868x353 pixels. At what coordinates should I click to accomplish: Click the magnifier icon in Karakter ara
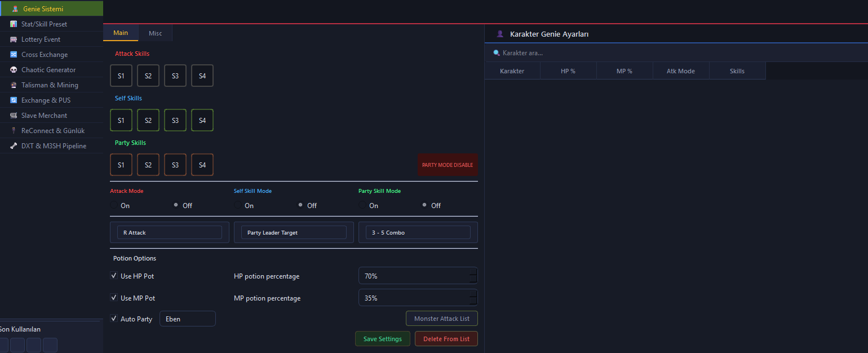click(x=497, y=53)
